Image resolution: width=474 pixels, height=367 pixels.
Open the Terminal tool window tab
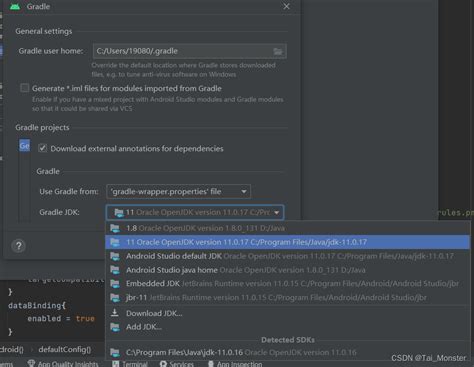[130, 364]
